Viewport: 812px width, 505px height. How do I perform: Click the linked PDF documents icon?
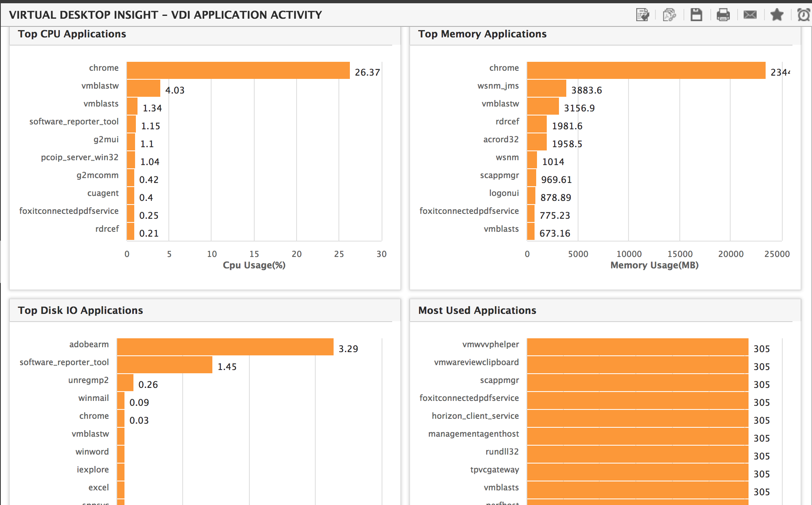(x=669, y=15)
